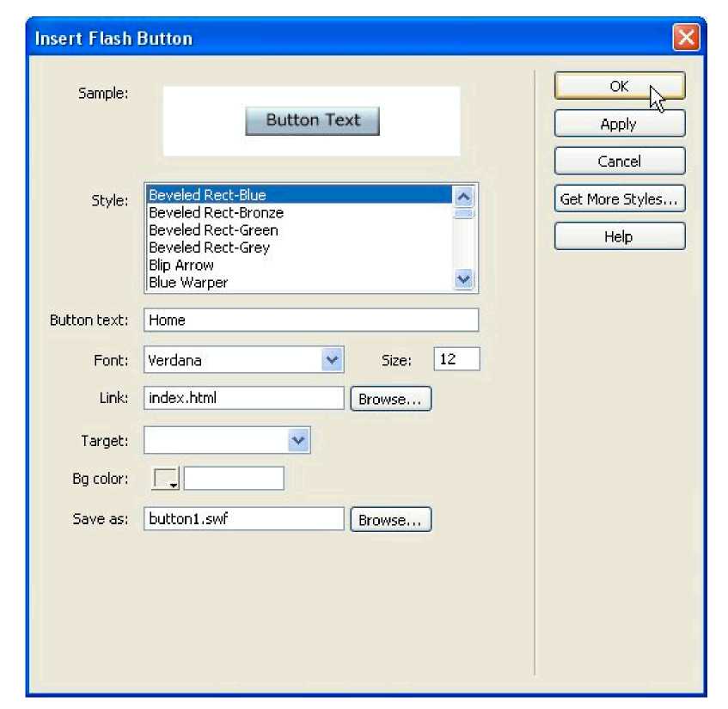The image size is (728, 709).
Task: Select the Beveled Rect-Grey style
Action: point(299,248)
